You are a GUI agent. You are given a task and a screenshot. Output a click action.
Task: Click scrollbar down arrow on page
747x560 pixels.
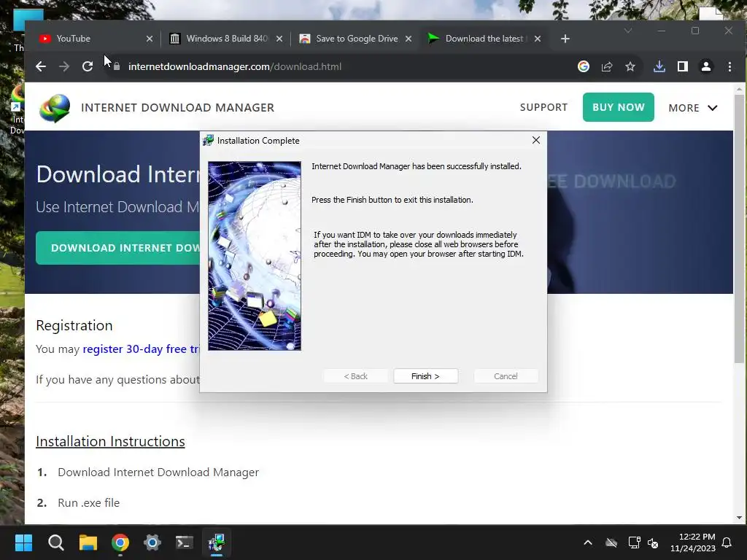click(x=739, y=518)
